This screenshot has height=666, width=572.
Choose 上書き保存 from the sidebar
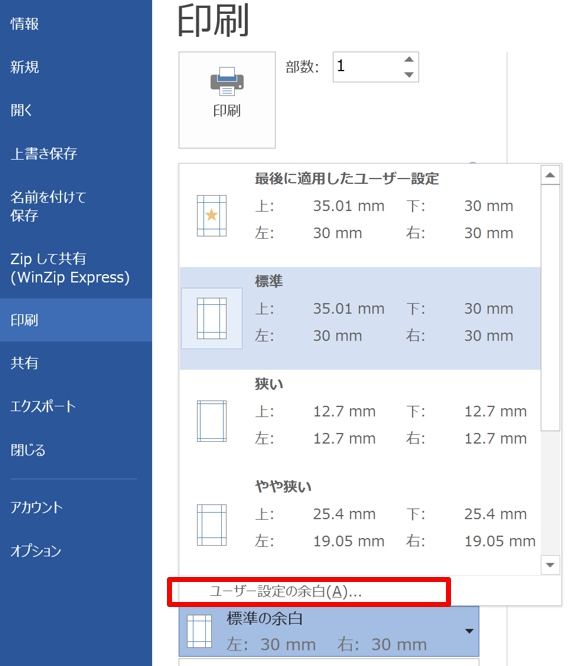point(44,153)
